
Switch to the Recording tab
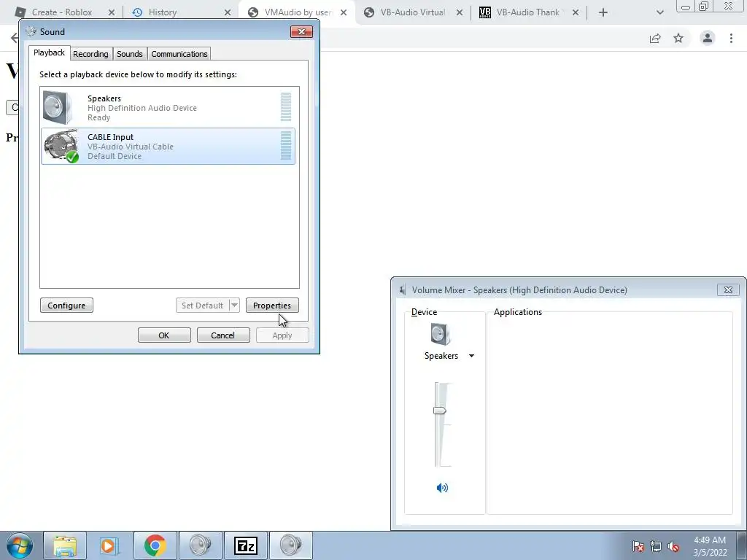point(90,54)
